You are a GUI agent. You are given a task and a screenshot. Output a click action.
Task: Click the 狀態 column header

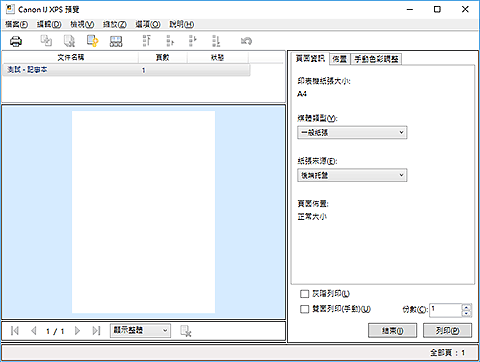(217, 58)
